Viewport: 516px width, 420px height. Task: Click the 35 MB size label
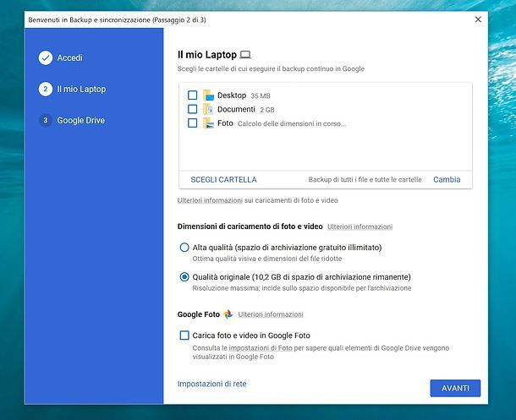(261, 96)
